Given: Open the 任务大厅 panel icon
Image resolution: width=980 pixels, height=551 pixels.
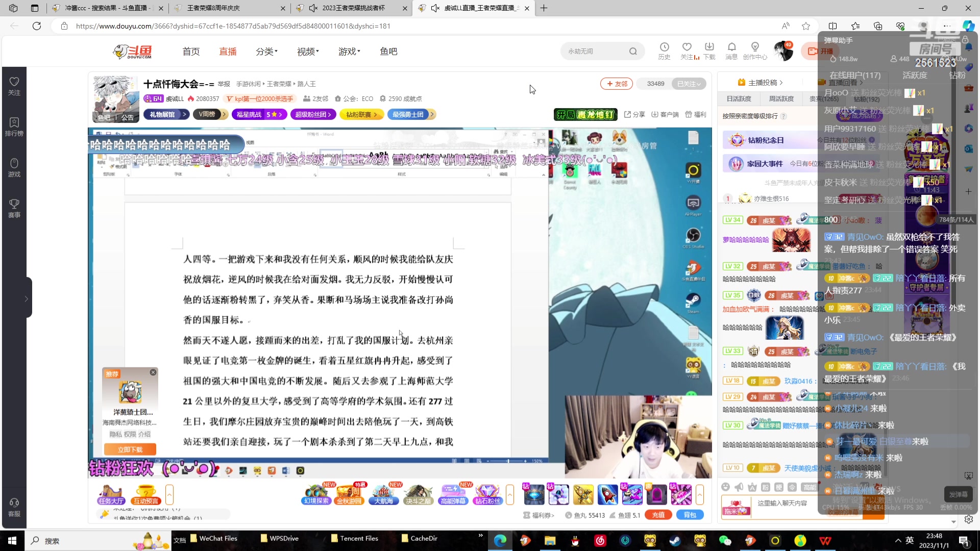Looking at the screenshot, I should coord(110,494).
